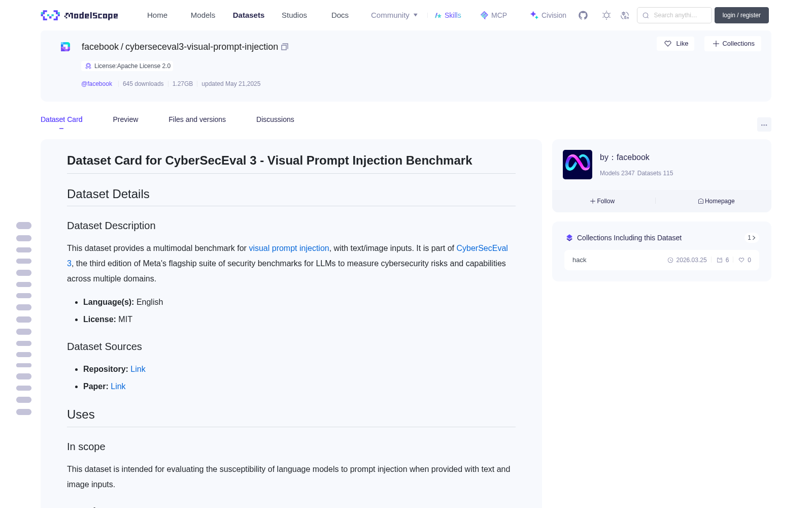Follow the visual prompt injection link
Viewport: 812px width, 508px height.
[289, 248]
